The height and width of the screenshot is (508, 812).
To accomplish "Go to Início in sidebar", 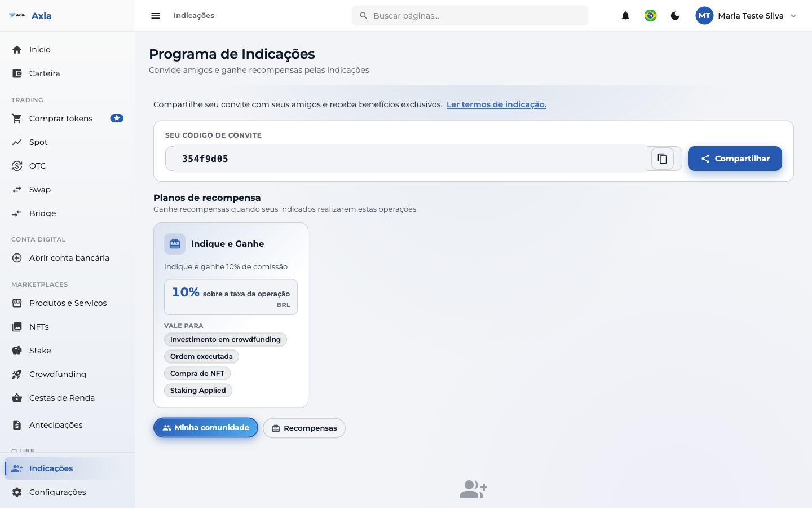I will [x=68, y=50].
